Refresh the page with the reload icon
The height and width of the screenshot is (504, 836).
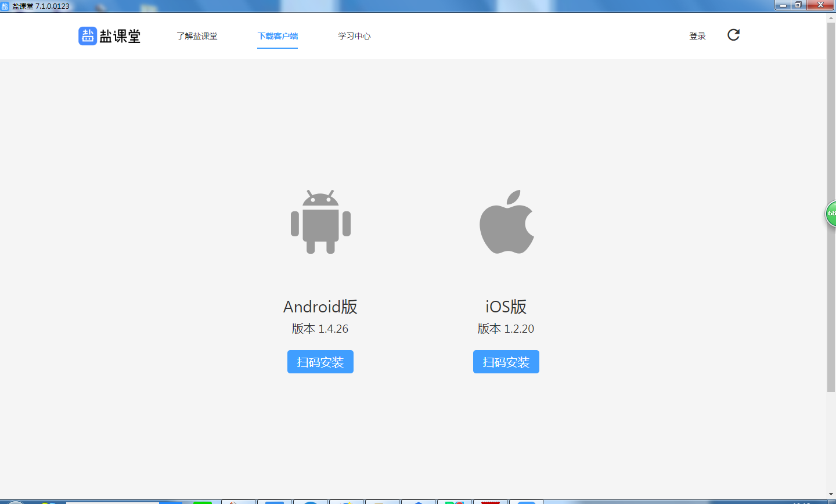pos(734,35)
